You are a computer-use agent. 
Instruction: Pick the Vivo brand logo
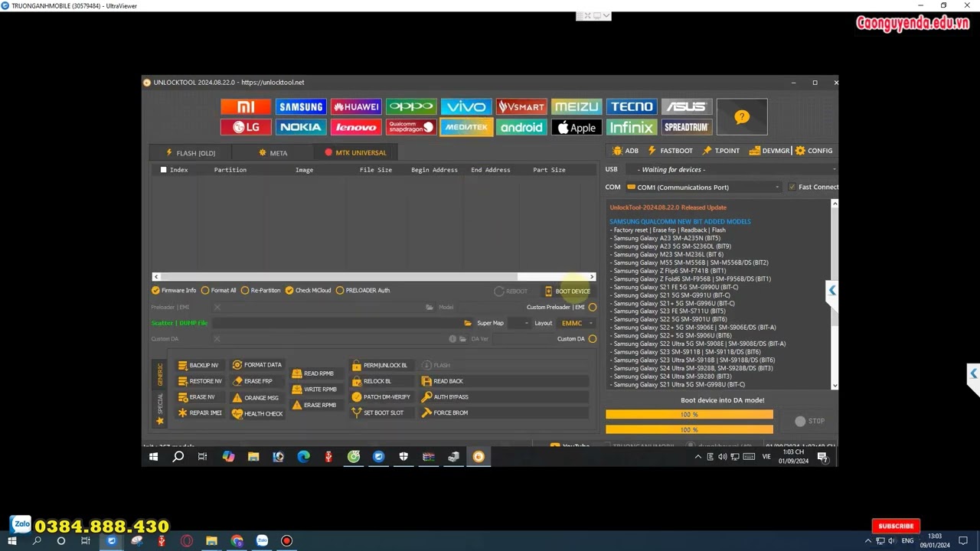click(466, 107)
